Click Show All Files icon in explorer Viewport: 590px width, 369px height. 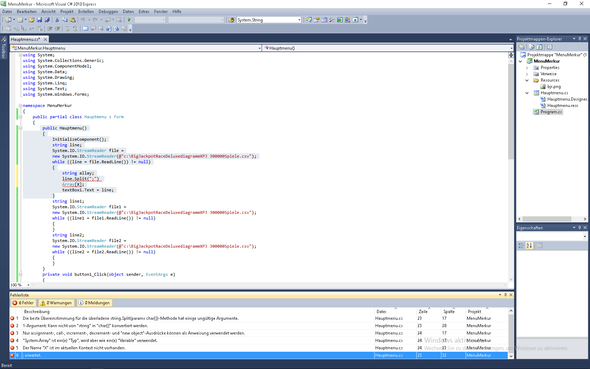click(531, 47)
